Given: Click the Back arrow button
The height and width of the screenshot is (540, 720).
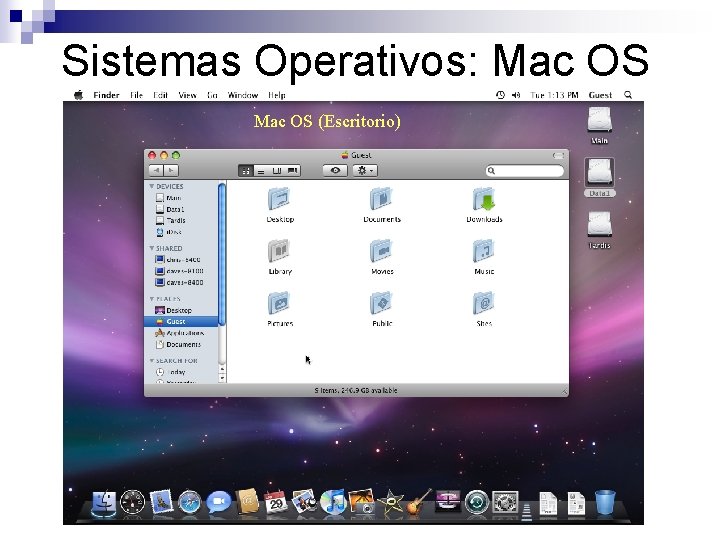Looking at the screenshot, I should tap(157, 171).
